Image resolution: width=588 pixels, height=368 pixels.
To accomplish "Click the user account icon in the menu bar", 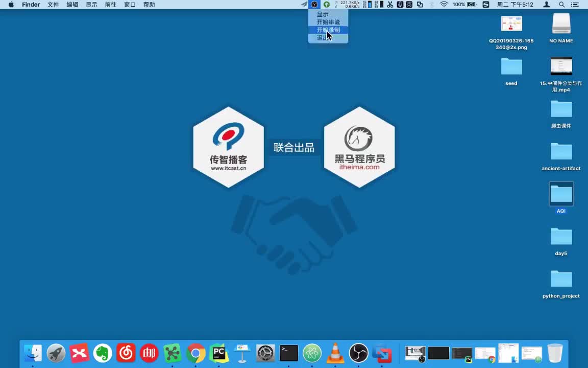I will [x=547, y=5].
